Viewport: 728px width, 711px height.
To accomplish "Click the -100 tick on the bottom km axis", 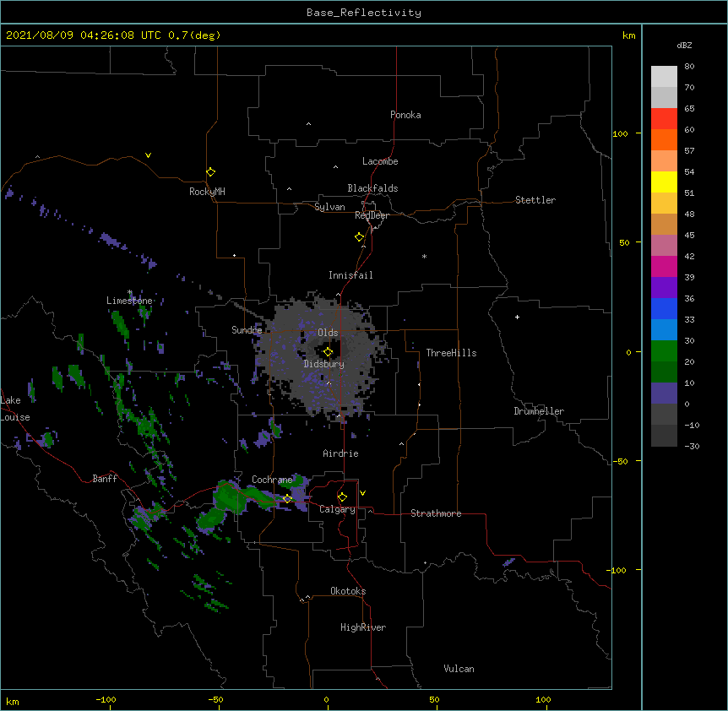I will coord(106,699).
